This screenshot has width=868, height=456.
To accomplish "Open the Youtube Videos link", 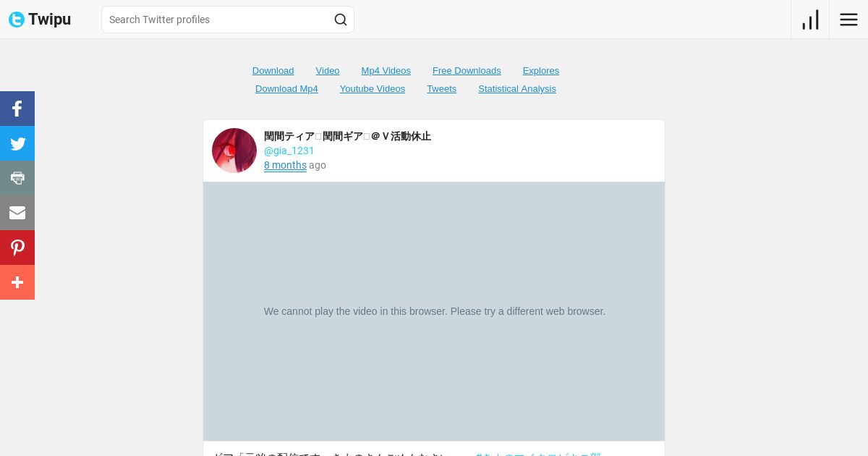I will point(373,88).
